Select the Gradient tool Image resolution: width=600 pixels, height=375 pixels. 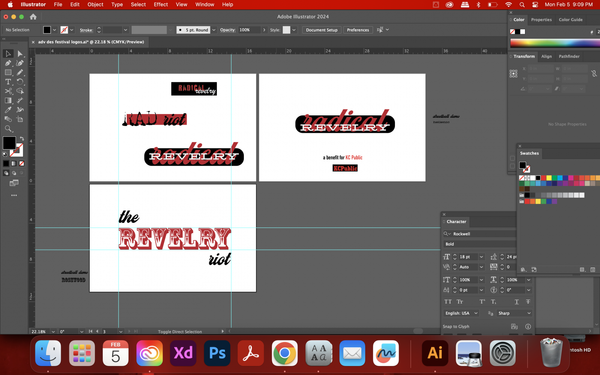coord(8,101)
